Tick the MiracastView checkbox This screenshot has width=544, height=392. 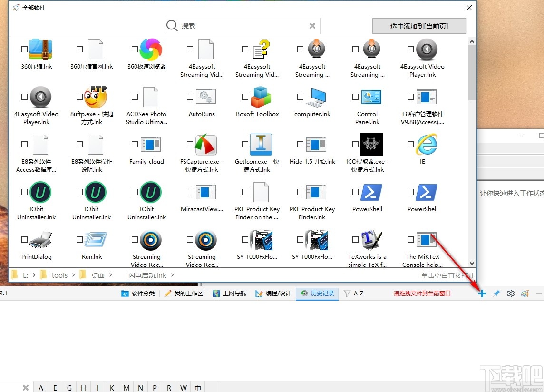[x=190, y=192]
